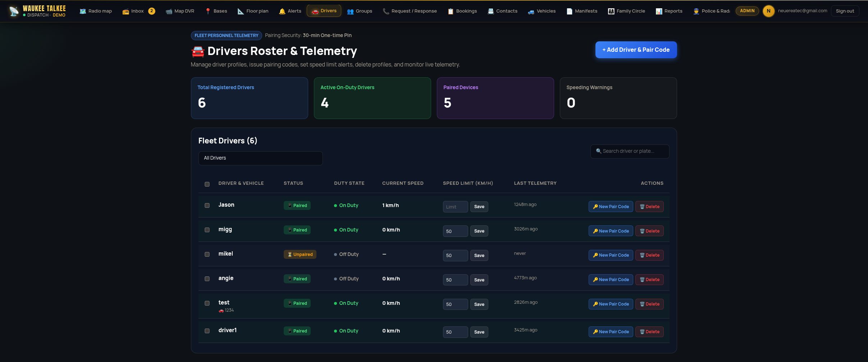
Task: Open Family Circle icon
Action: [611, 12]
